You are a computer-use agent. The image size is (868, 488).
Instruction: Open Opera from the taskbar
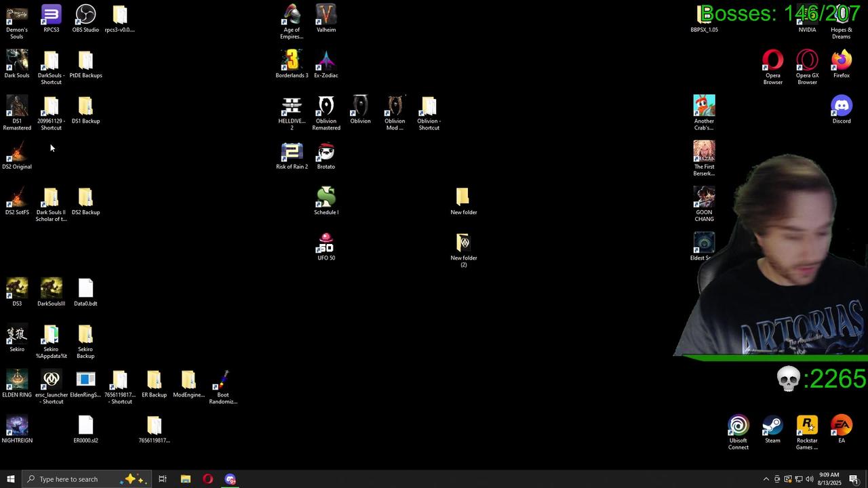click(x=208, y=479)
